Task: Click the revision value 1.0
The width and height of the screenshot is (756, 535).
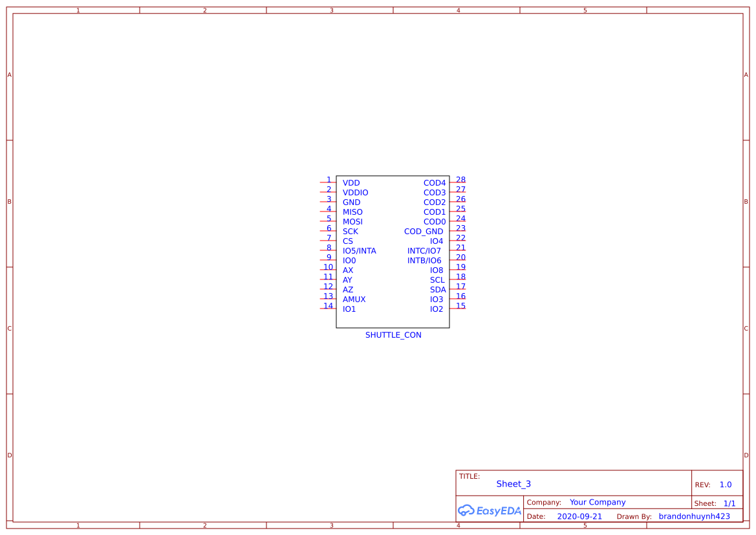Action: [726, 484]
